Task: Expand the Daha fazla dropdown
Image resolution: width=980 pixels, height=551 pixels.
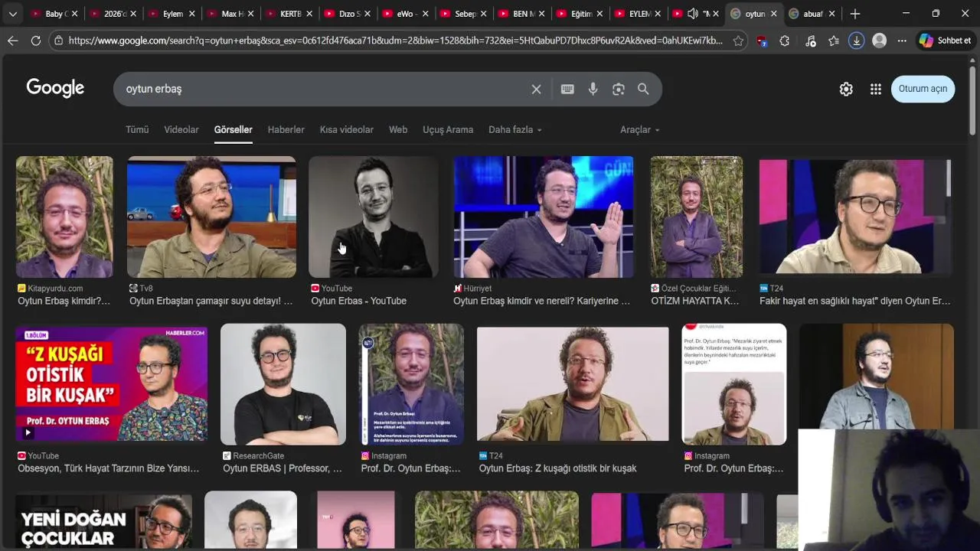Action: pyautogui.click(x=515, y=129)
